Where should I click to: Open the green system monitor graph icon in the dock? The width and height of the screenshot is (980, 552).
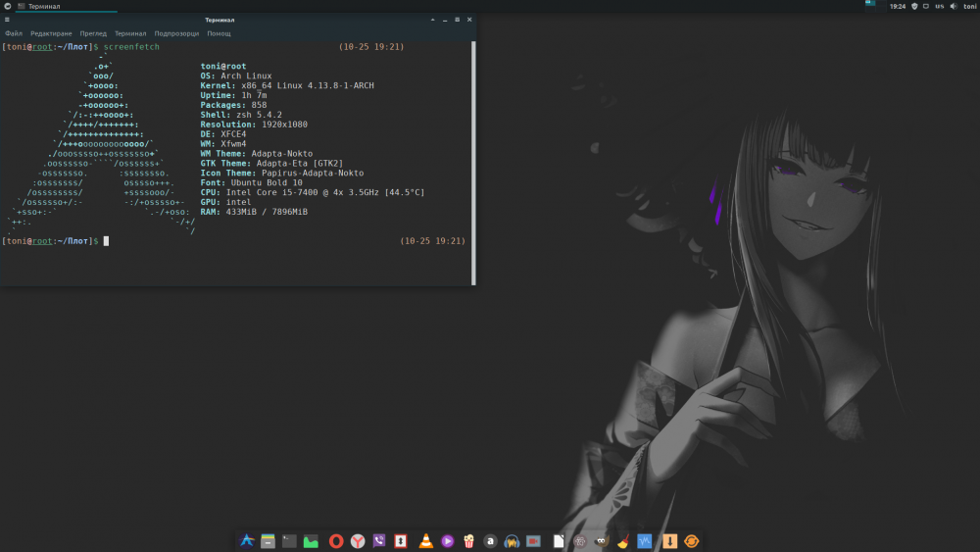pyautogui.click(x=311, y=541)
